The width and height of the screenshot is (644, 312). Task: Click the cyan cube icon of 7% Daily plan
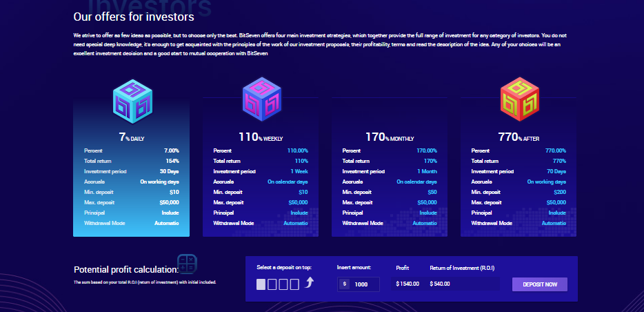[132, 101]
